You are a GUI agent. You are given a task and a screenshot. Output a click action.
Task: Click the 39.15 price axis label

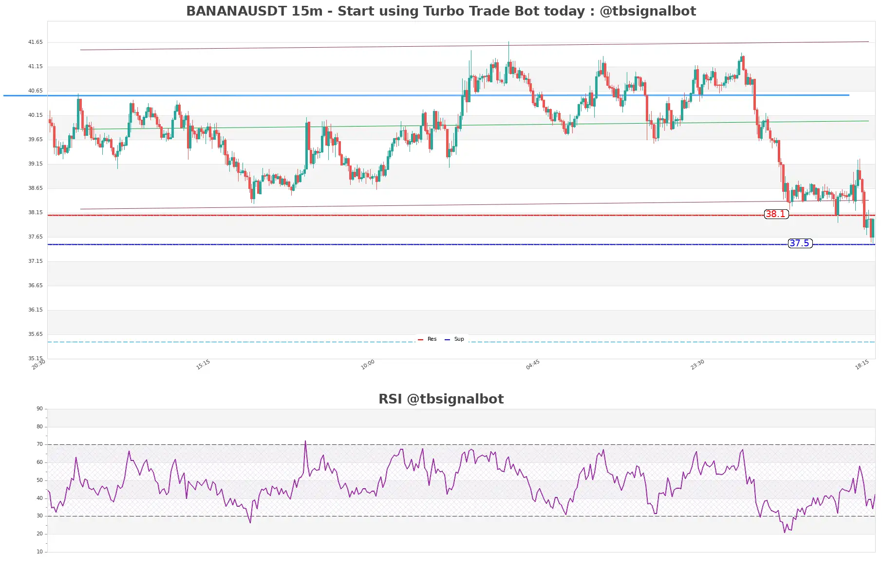[36, 164]
